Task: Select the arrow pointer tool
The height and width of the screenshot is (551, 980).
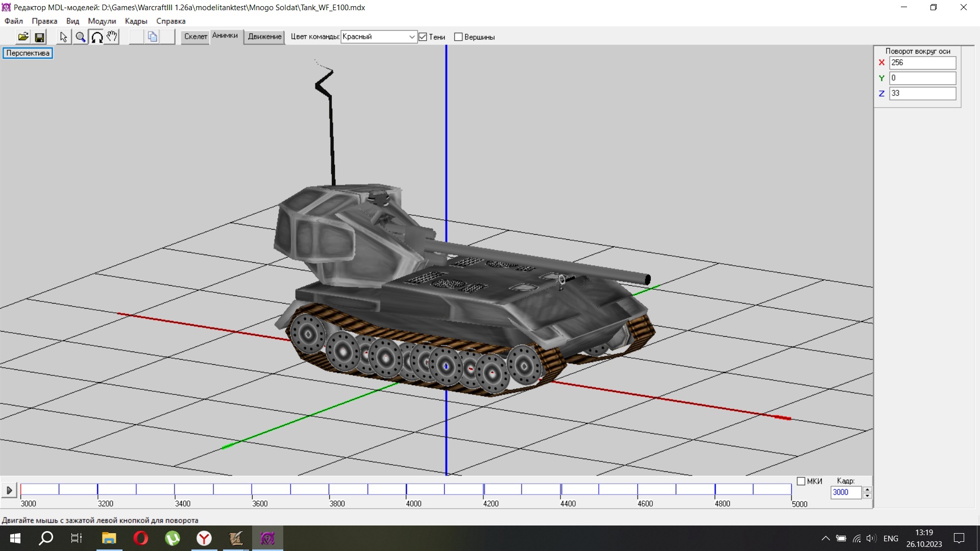Action: [x=63, y=37]
